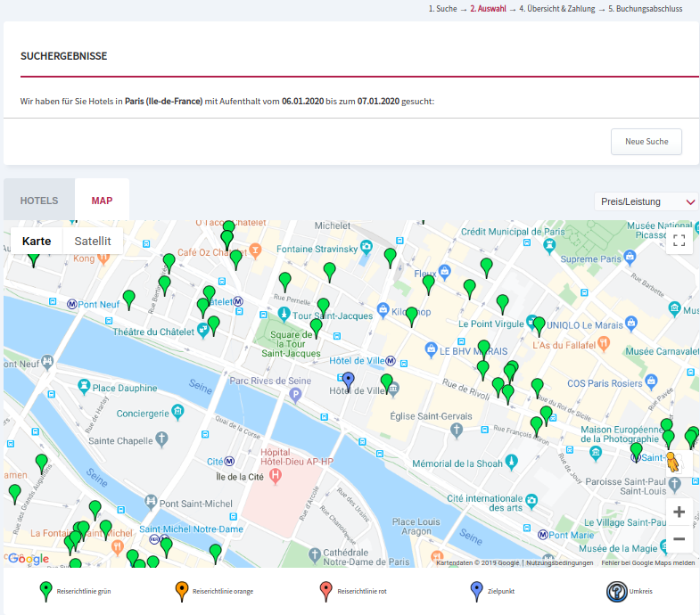
Task: Click the Sainte Chapelle church icon
Action: pyautogui.click(x=161, y=439)
